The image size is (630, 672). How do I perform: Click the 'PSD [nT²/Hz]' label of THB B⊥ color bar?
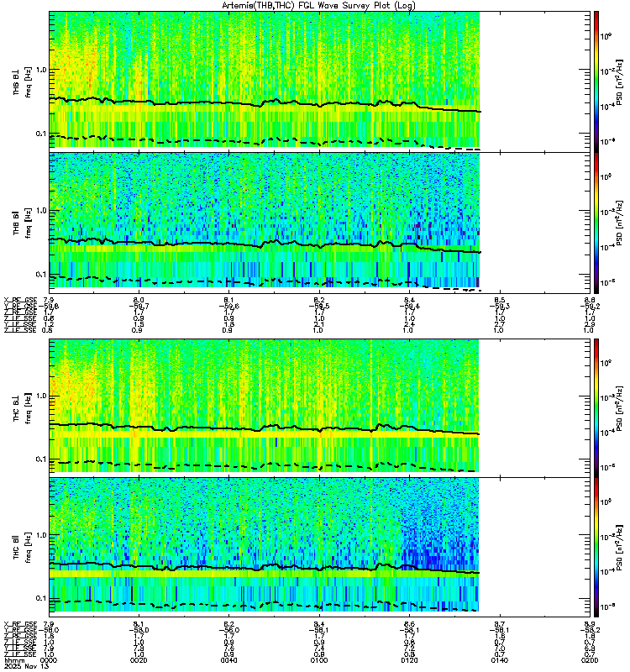(x=620, y=82)
